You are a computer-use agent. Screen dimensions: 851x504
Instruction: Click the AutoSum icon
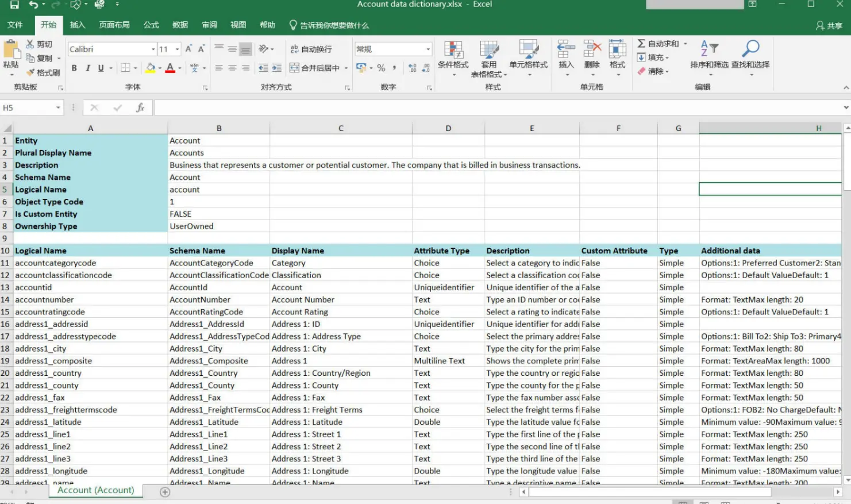(642, 43)
